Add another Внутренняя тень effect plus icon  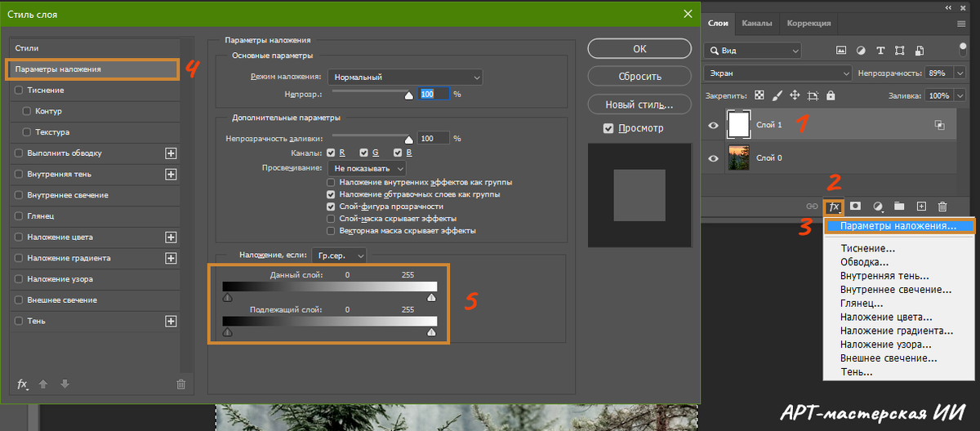(171, 174)
